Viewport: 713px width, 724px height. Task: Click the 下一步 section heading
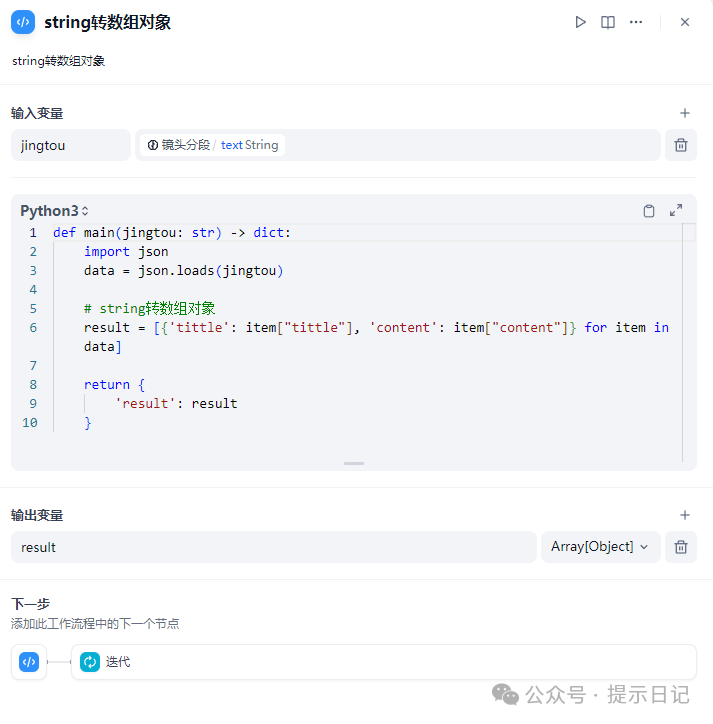point(30,604)
